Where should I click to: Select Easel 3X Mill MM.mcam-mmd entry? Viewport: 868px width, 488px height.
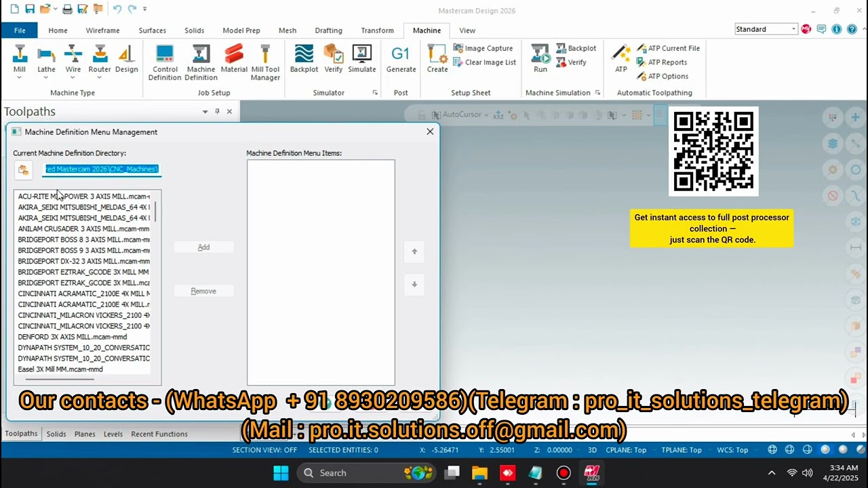[60, 369]
